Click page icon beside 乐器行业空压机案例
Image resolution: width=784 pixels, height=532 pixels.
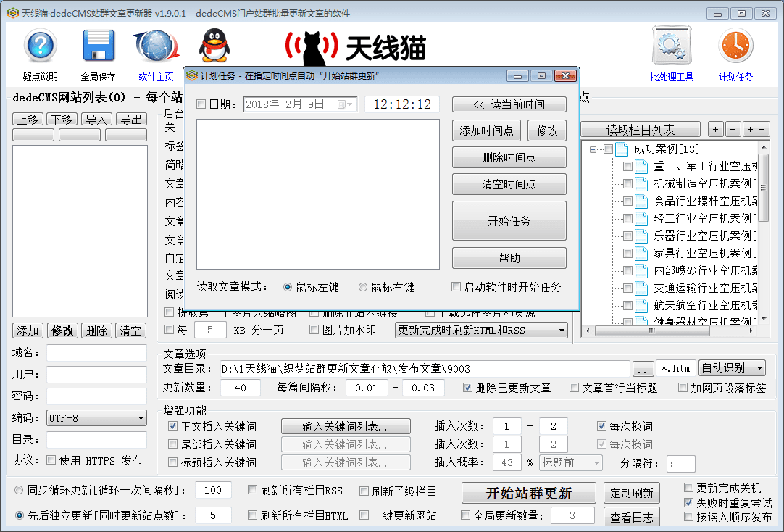pyautogui.click(x=641, y=236)
